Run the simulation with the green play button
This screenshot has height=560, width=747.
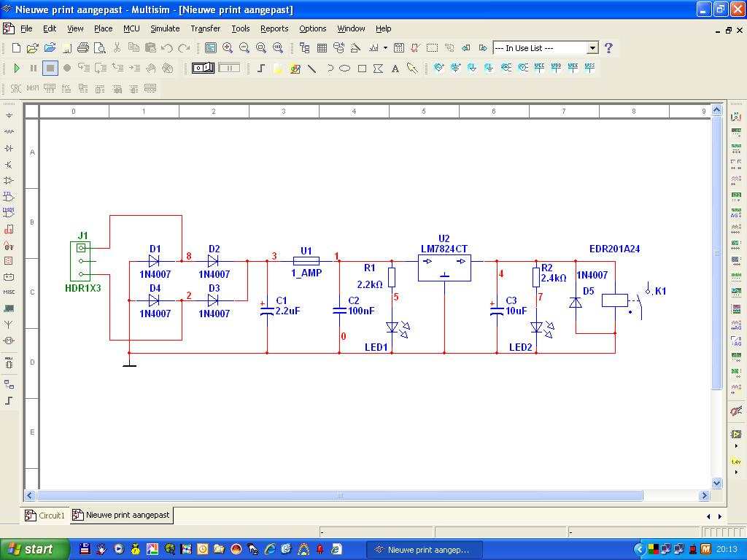click(16, 68)
